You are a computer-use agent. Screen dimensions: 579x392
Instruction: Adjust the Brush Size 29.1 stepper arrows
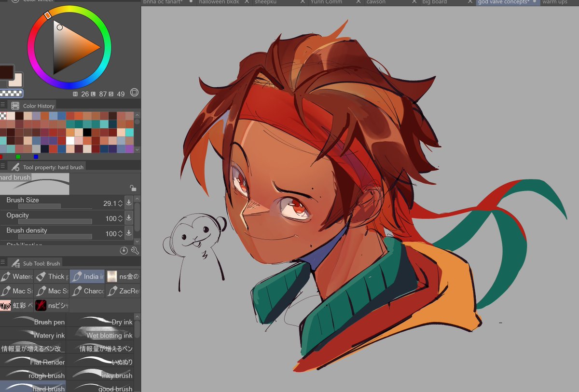point(120,203)
